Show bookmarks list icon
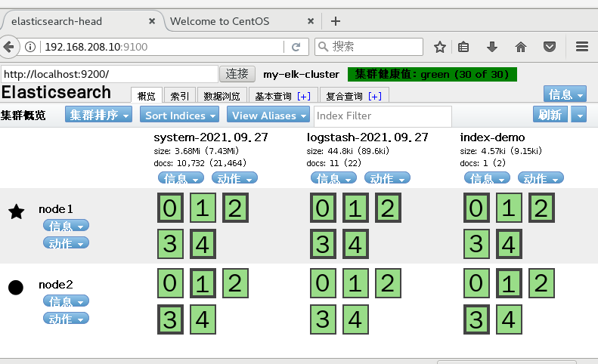Viewport: 598px width, 364px height. point(463,47)
